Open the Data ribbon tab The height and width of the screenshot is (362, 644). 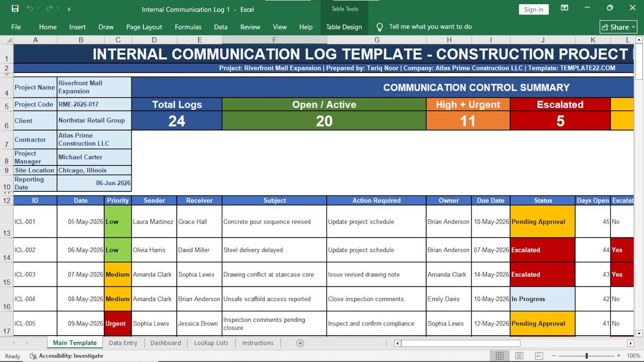click(221, 27)
